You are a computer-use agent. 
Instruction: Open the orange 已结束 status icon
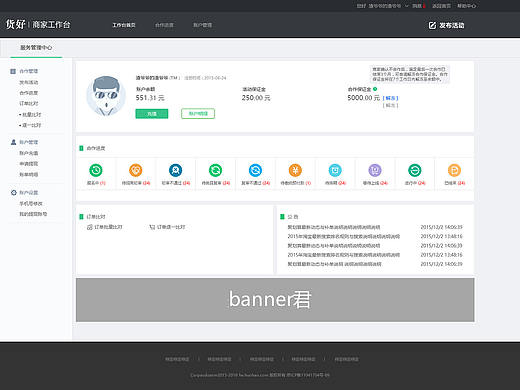[454, 170]
